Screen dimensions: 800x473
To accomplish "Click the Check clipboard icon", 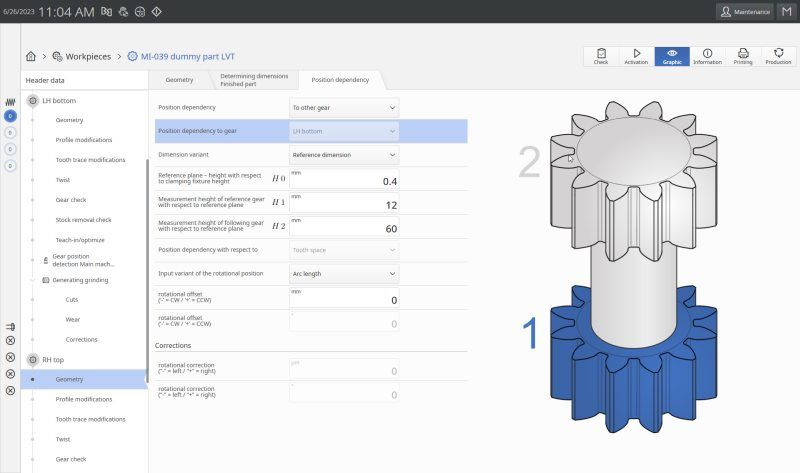I will [x=600, y=56].
